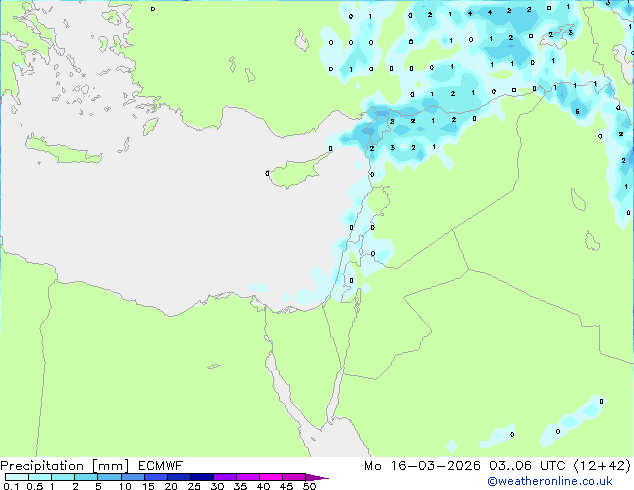Click the 'Precipitation [mm]' title text

65,466
